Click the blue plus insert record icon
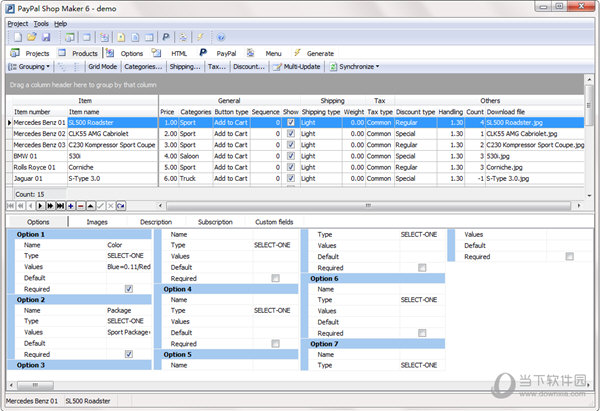 (71, 206)
